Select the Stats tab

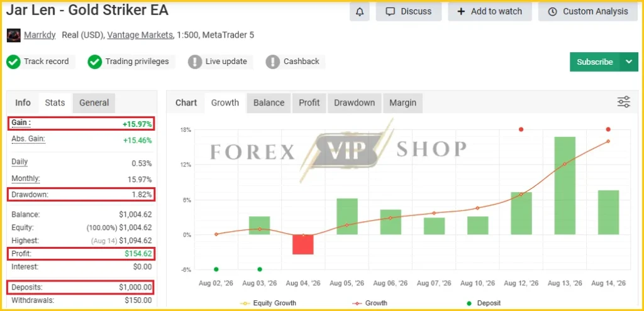(x=55, y=102)
